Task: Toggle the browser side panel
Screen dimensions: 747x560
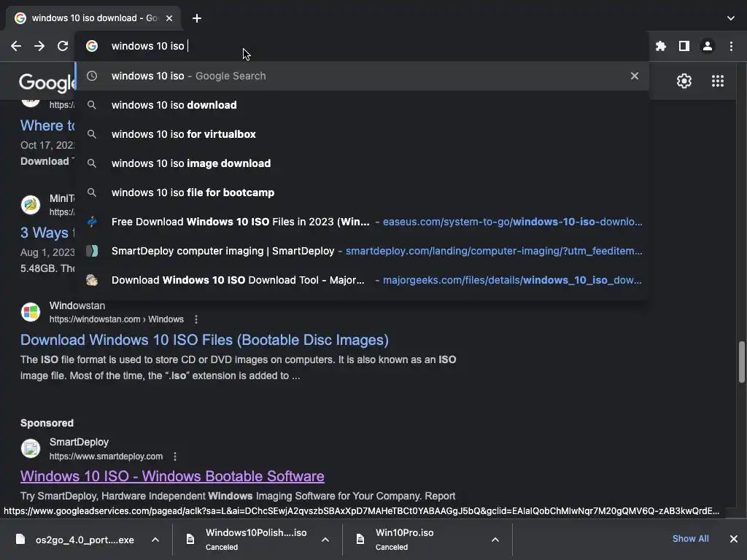Action: [684, 46]
